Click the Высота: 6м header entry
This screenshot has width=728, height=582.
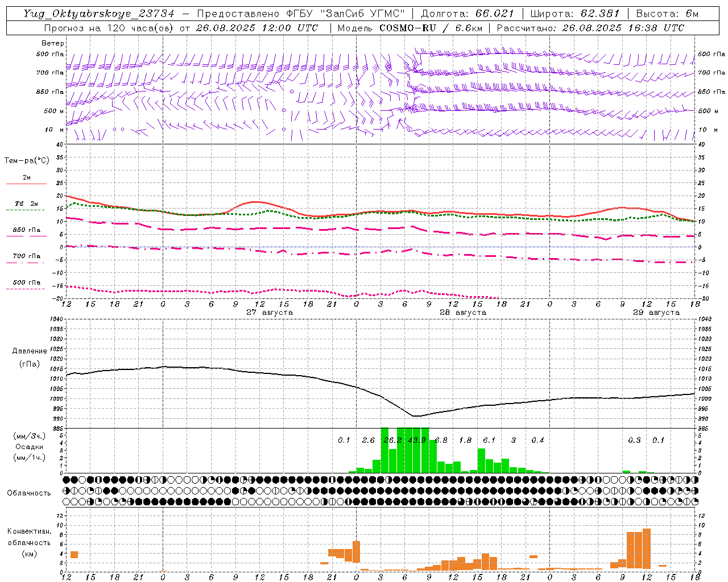667,14
